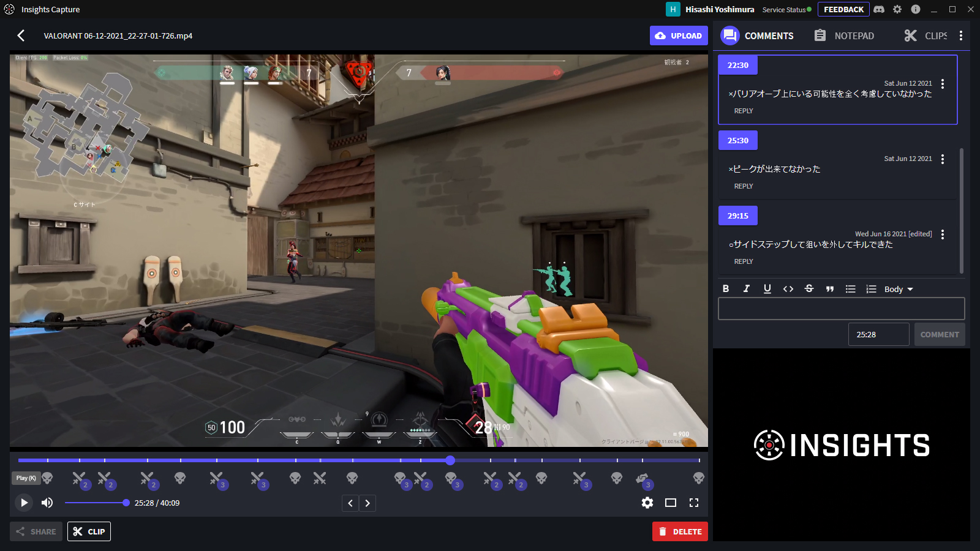The width and height of the screenshot is (980, 551).
Task: Reply to the 22:30 comment
Action: point(744,111)
